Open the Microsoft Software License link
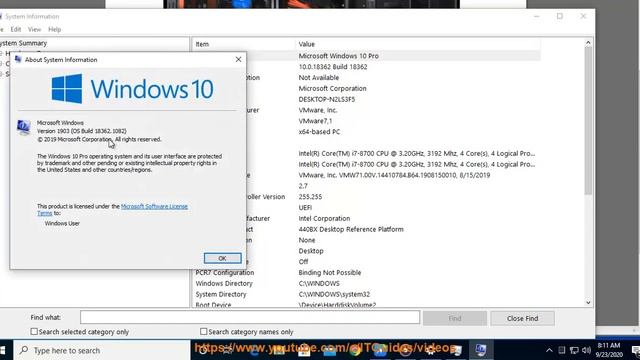 pos(154,207)
